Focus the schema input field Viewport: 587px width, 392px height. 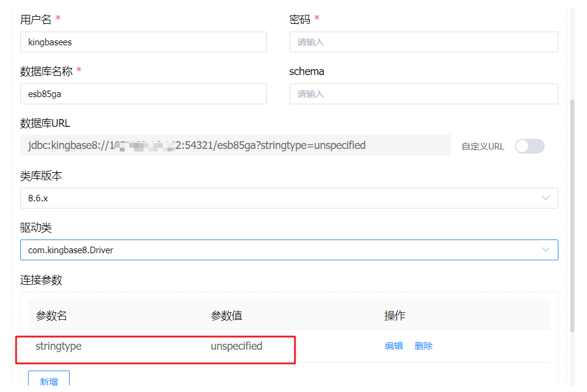[x=423, y=94]
